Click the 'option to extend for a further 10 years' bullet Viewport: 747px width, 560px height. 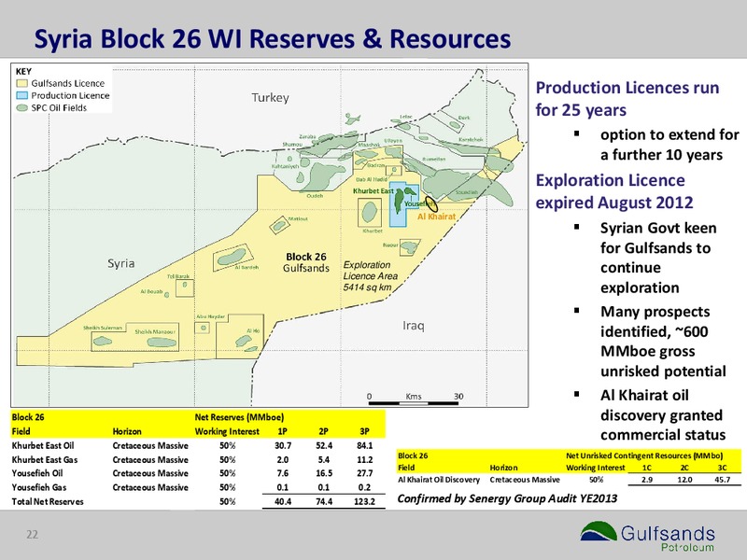[669, 145]
